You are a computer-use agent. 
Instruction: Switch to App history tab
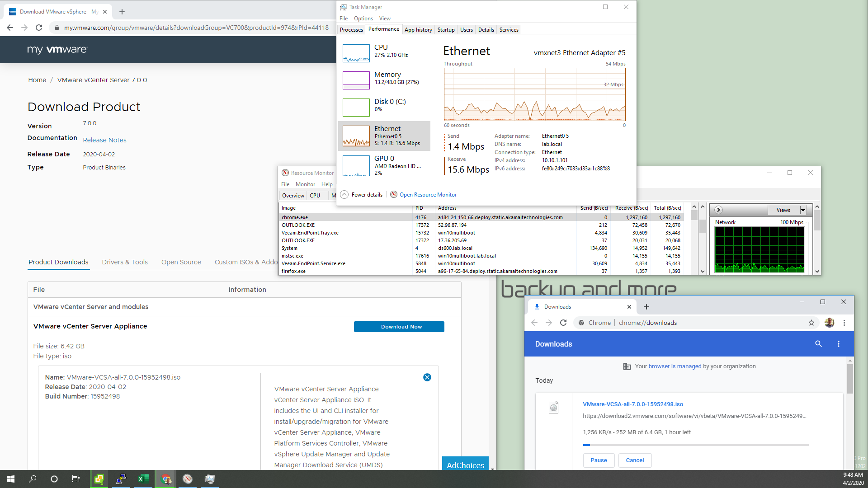pyautogui.click(x=418, y=30)
